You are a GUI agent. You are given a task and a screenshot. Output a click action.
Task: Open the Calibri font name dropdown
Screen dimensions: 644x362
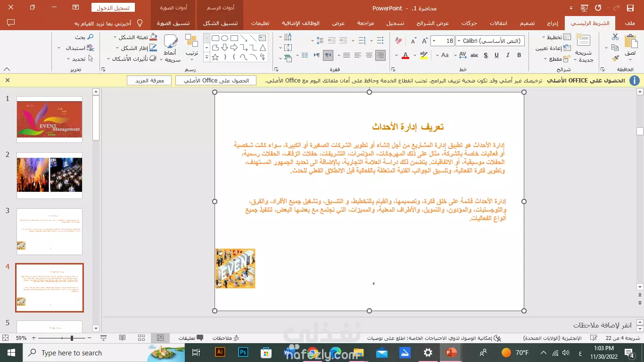pos(458,41)
